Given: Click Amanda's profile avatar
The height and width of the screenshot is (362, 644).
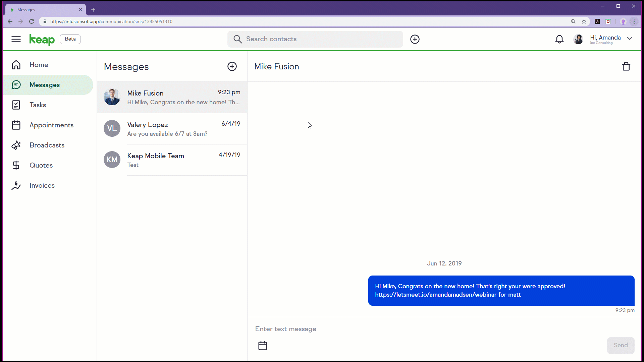Looking at the screenshot, I should click(x=578, y=39).
